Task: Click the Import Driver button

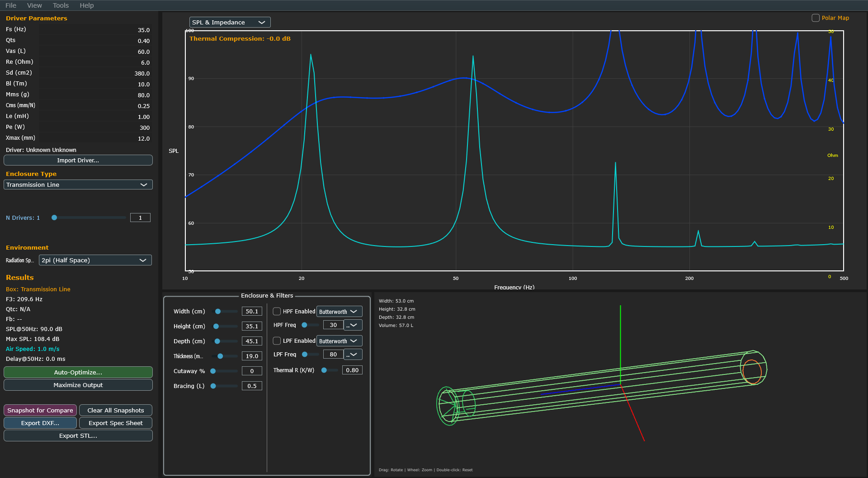Action: click(78, 161)
